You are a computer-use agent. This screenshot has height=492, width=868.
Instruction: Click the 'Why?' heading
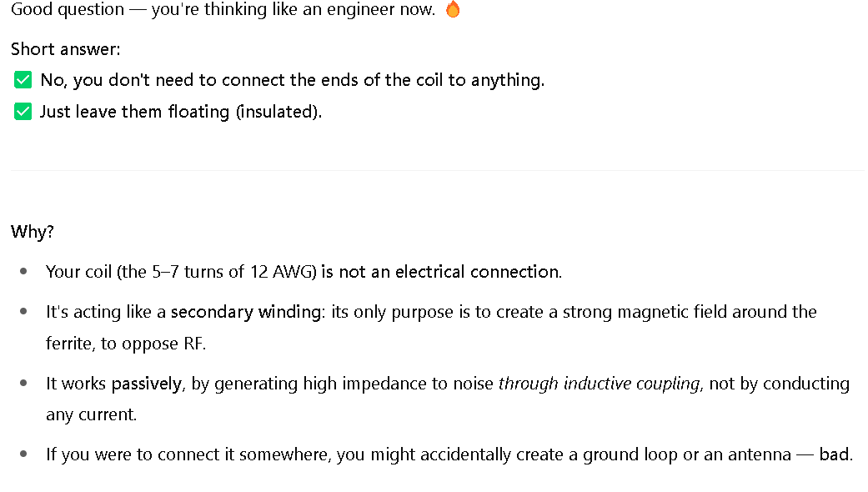click(33, 231)
